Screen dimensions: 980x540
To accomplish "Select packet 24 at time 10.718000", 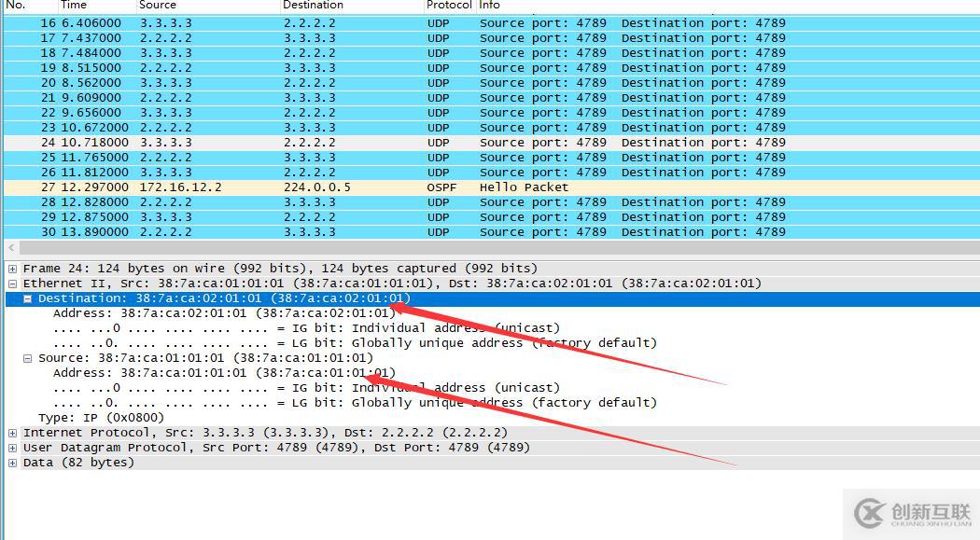I will [491, 143].
